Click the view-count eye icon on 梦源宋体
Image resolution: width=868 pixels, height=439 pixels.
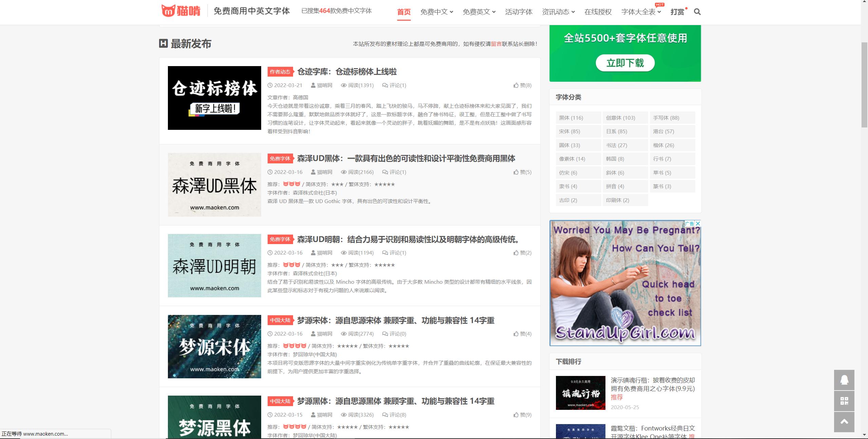[344, 334]
